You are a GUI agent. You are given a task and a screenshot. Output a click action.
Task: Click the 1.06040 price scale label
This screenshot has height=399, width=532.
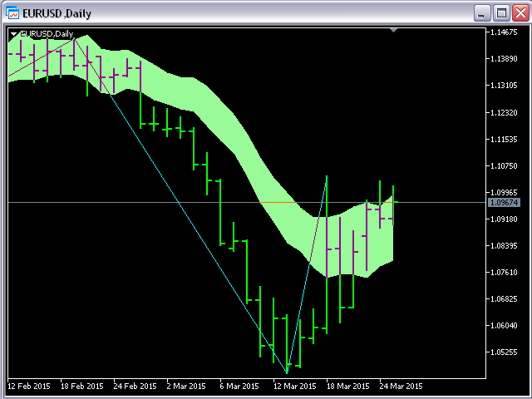[x=505, y=326]
